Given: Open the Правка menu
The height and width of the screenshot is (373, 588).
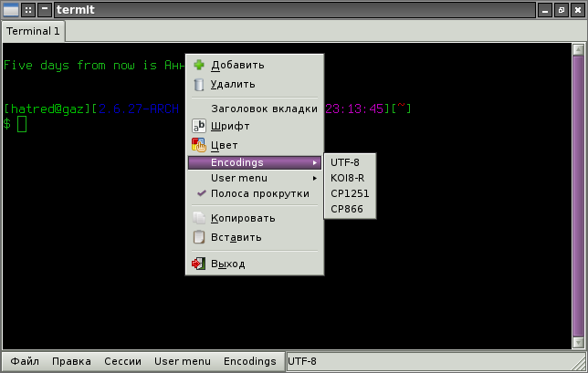Looking at the screenshot, I should tap(71, 361).
